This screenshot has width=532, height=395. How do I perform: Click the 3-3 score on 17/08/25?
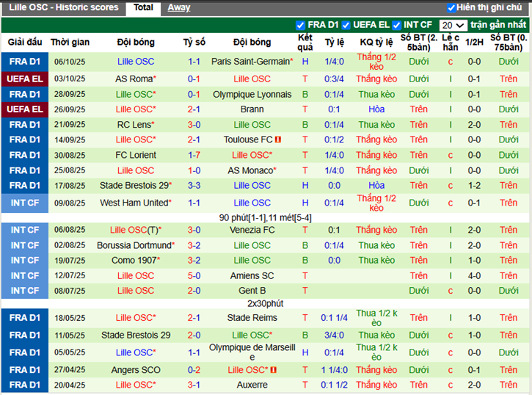[194, 186]
